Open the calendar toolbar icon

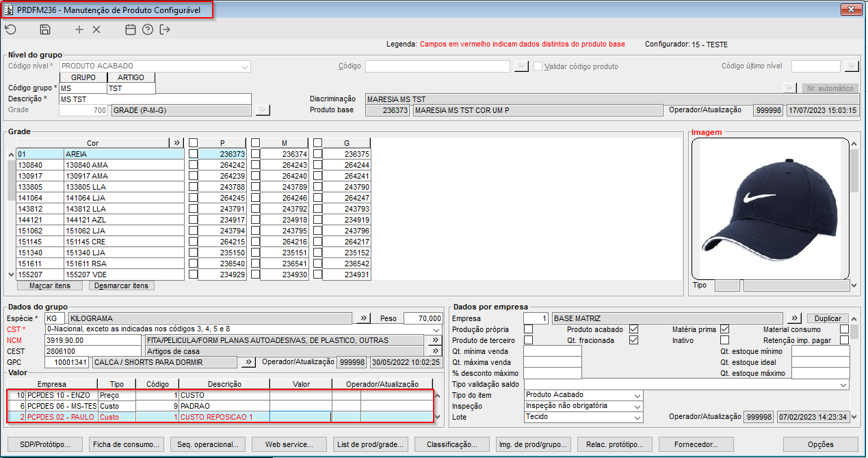click(x=131, y=29)
